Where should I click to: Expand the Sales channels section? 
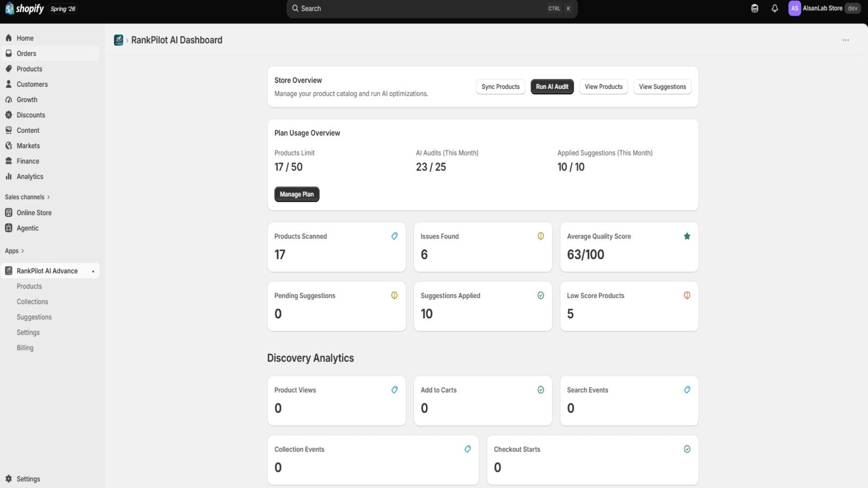27,197
